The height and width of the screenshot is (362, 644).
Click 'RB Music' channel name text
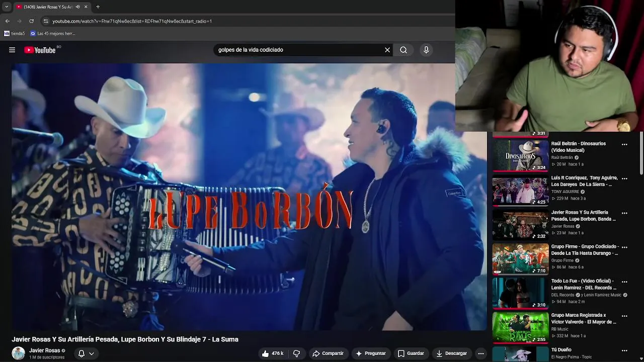coord(559,329)
